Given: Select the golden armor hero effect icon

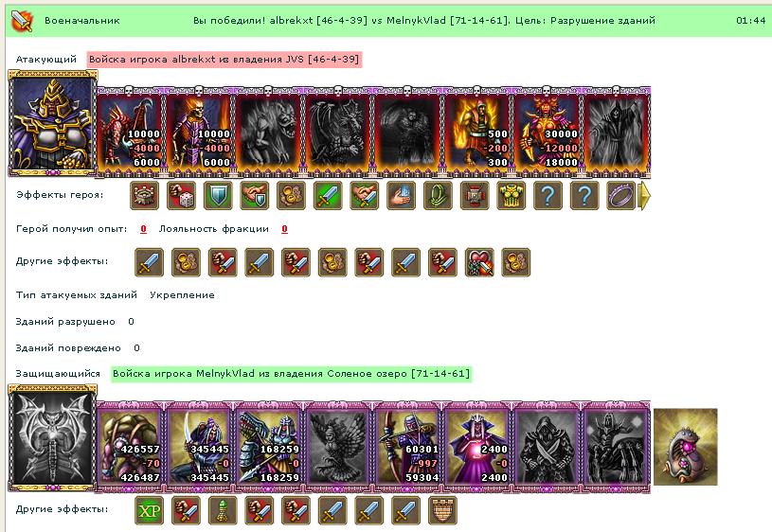Looking at the screenshot, I should (511, 195).
